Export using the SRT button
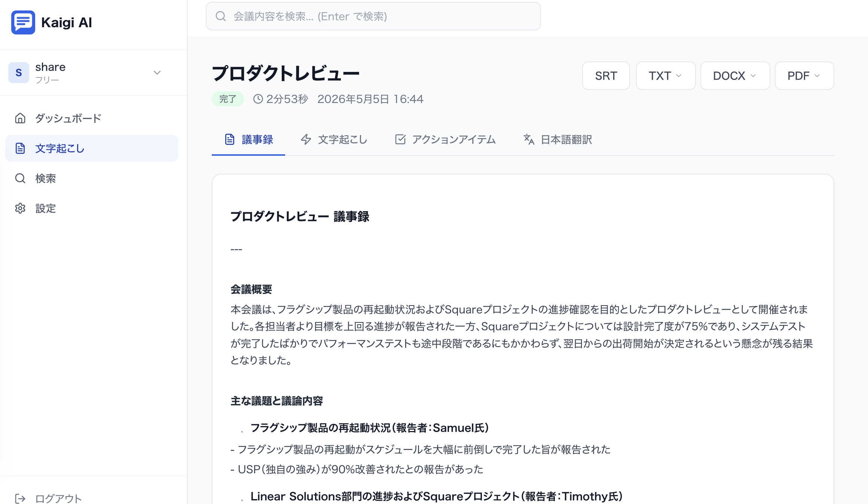 tap(606, 76)
